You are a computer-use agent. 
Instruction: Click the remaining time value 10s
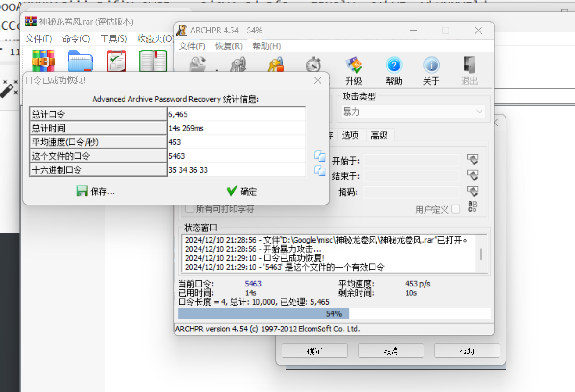pos(411,292)
